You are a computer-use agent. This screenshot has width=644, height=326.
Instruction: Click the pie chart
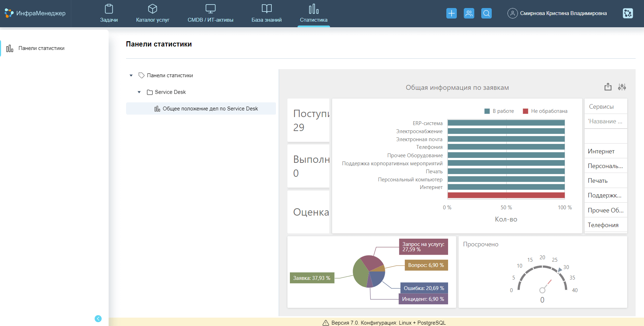(x=369, y=271)
